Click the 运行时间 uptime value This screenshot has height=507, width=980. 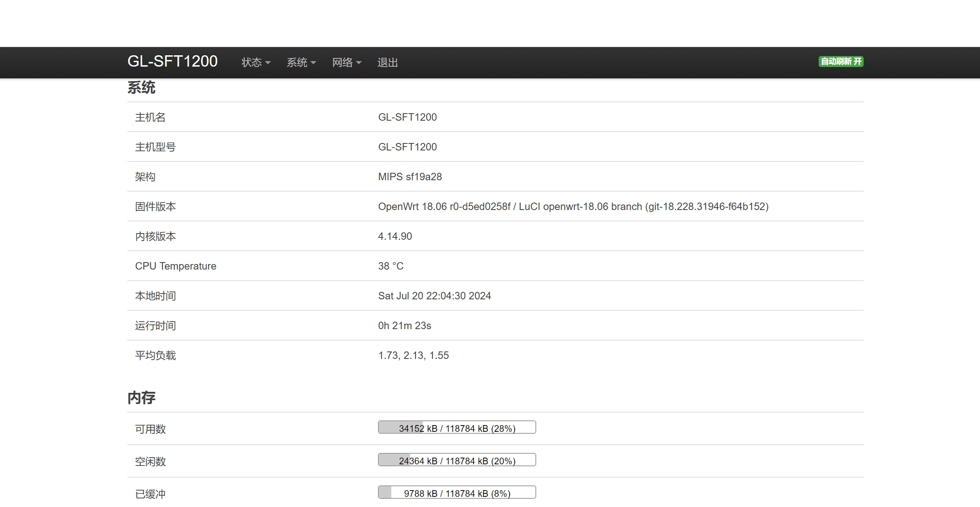pos(405,325)
